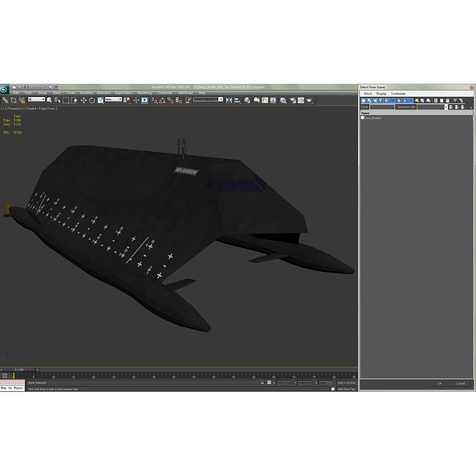Open the undo history dropdown arrow

click(37, 87)
